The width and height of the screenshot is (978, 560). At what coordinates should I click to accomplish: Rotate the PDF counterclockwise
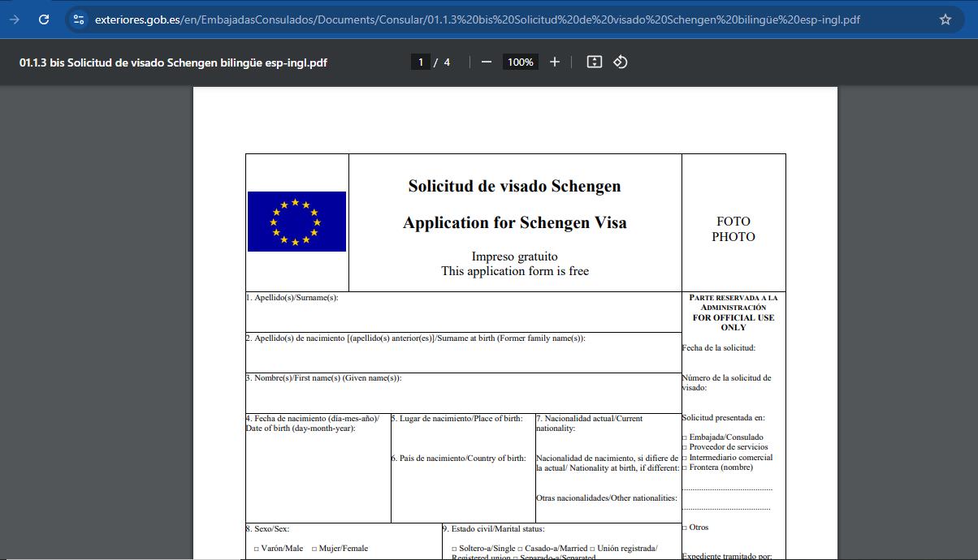[x=621, y=62]
